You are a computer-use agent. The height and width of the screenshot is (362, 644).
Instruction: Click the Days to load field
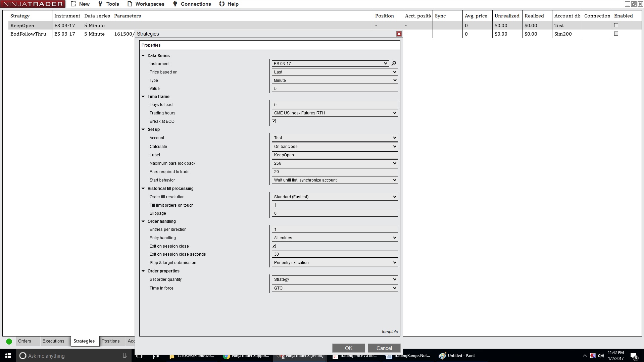click(335, 105)
